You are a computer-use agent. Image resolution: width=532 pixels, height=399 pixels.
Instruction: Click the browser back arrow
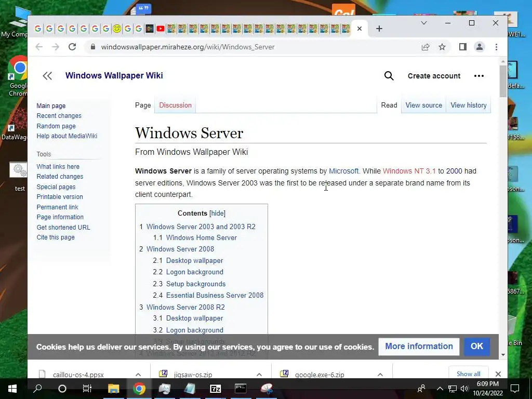click(39, 47)
